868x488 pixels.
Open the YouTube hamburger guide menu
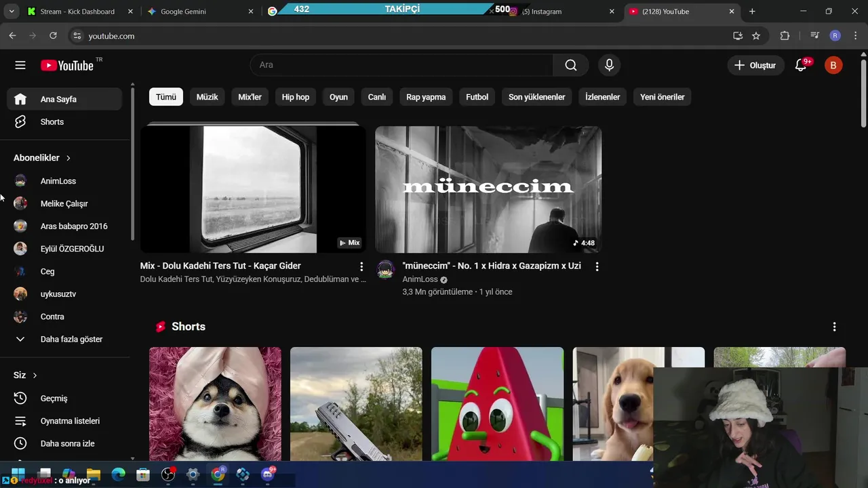pos(20,65)
